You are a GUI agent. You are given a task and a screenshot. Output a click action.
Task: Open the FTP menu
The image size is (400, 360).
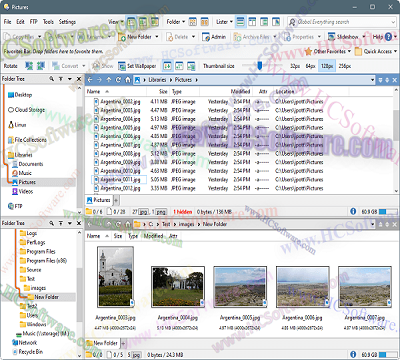[x=34, y=22]
